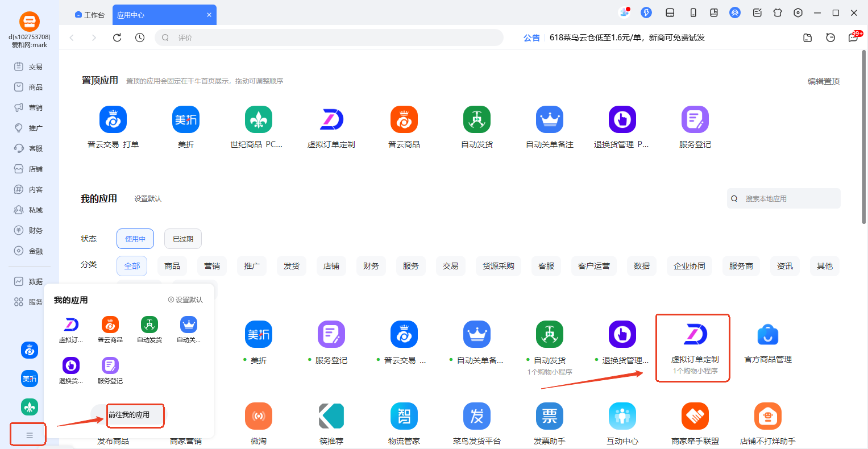Filter apps by 发货 category
The image size is (868, 449).
tap(292, 266)
